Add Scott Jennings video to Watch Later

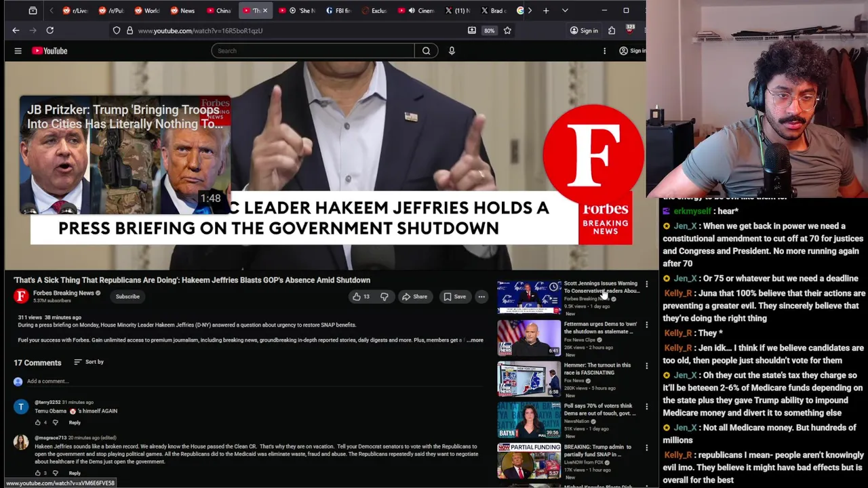coord(555,287)
